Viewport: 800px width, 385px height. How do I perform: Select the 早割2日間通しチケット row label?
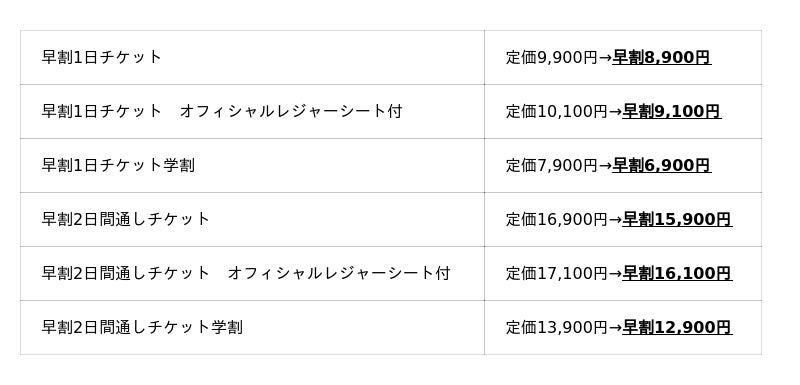coord(126,219)
